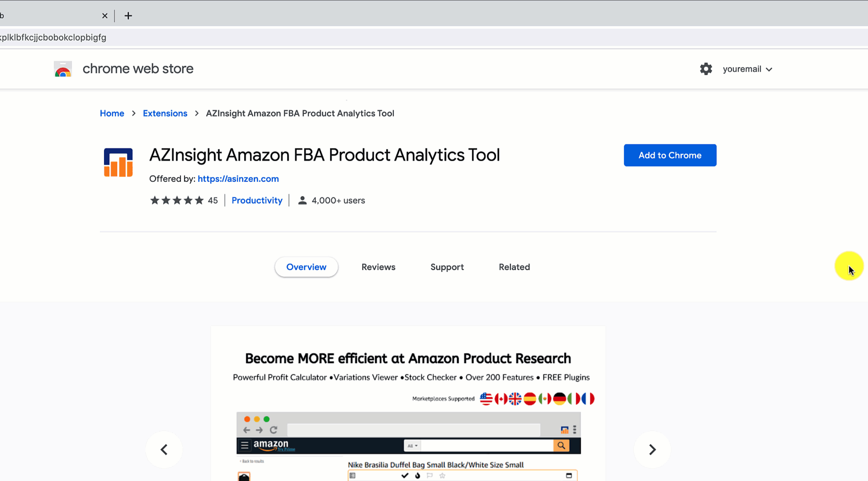
Task: Click the France flag marketplace icon
Action: 588,399
